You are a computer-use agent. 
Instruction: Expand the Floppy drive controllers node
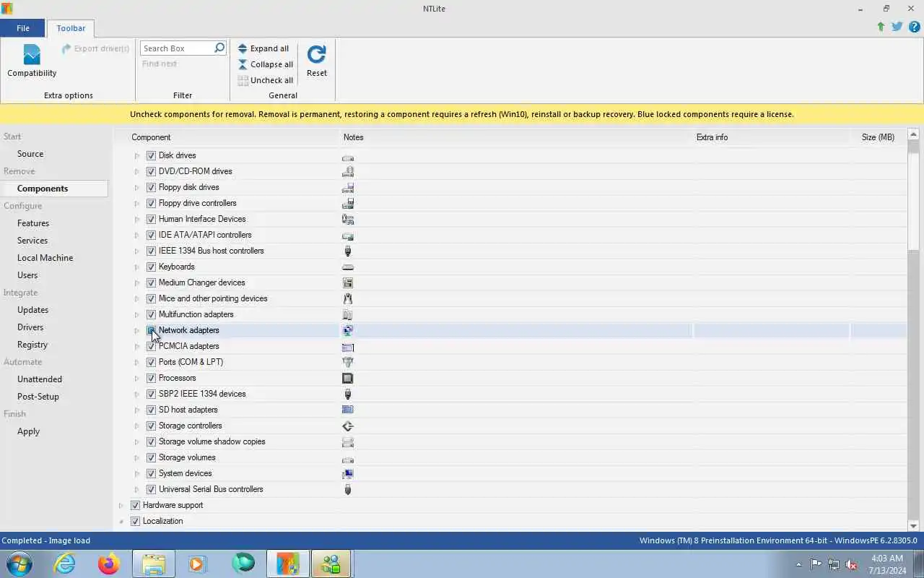pyautogui.click(x=137, y=203)
